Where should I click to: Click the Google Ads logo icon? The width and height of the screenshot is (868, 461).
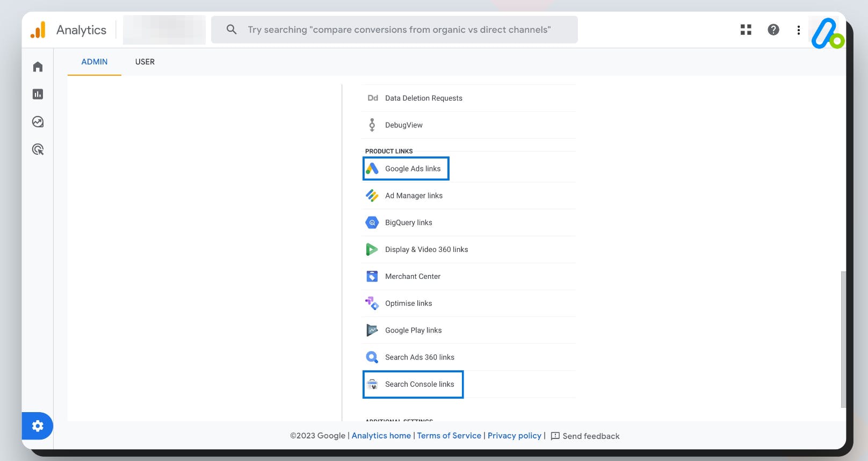(x=372, y=169)
